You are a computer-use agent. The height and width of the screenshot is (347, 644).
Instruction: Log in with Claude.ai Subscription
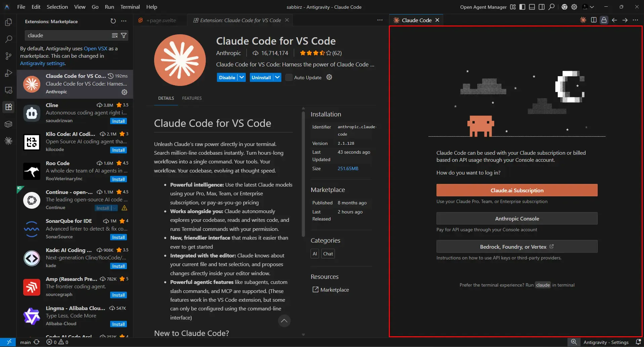coord(517,190)
